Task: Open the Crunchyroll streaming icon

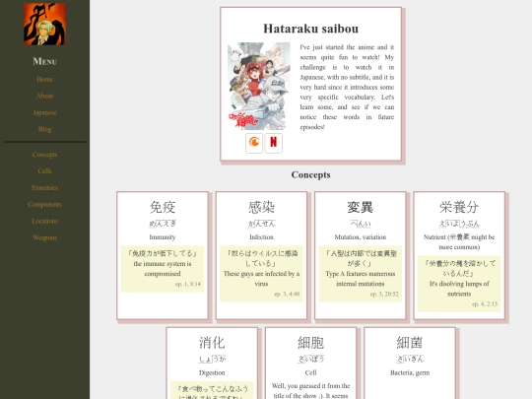Action: 254,143
